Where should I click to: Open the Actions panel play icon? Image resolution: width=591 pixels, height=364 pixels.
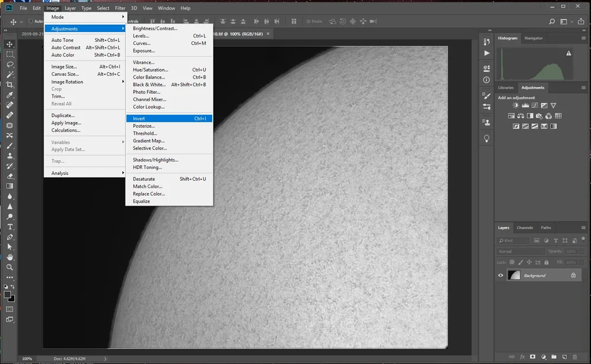[486, 53]
